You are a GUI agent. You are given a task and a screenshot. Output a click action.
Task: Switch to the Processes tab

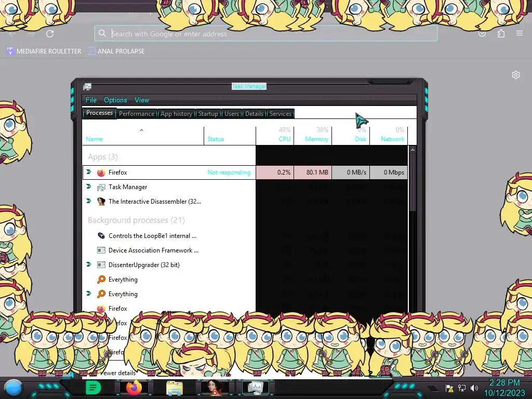[99, 113]
